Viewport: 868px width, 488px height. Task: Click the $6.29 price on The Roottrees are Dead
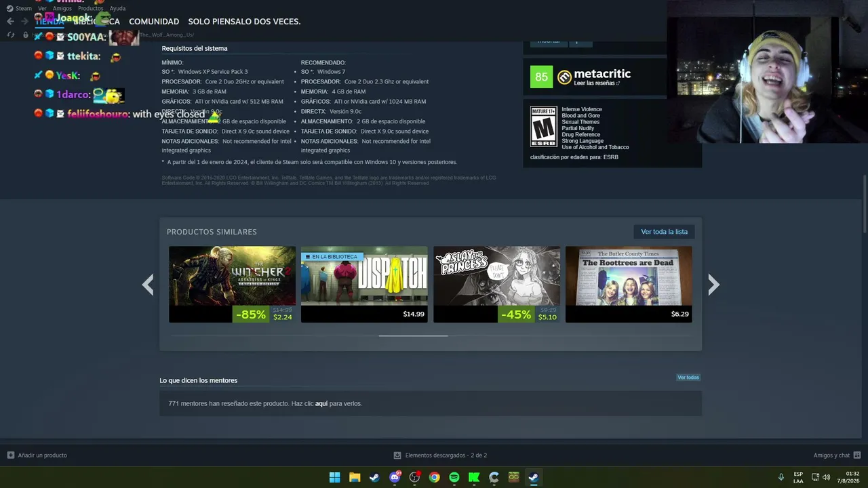coord(679,314)
